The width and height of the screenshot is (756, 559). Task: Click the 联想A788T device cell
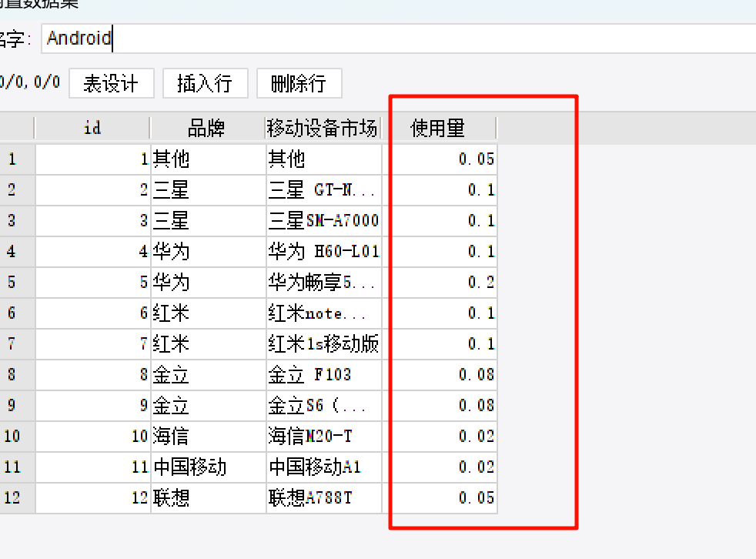[323, 497]
